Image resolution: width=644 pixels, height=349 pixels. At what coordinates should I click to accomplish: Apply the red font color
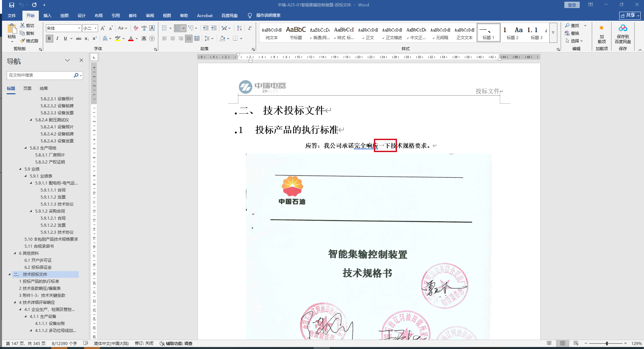click(131, 38)
